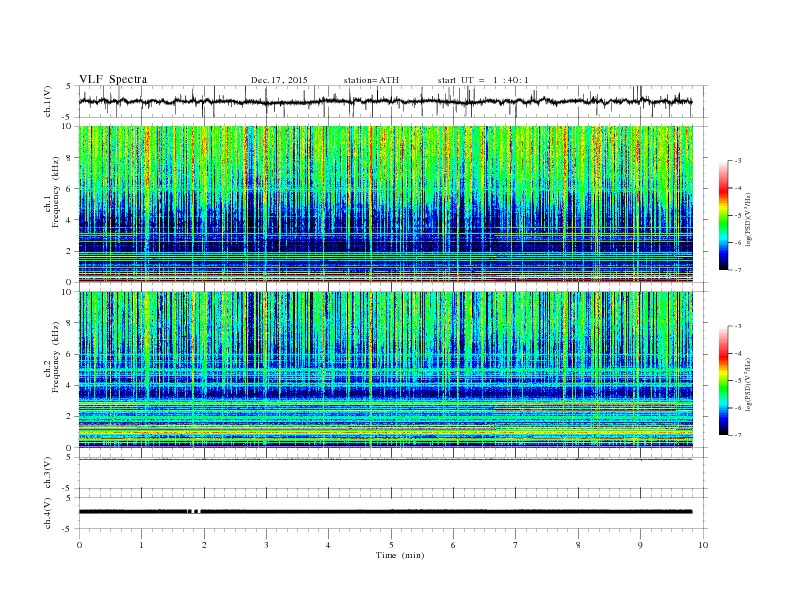Click the "6" tick on the Time axis

(454, 545)
